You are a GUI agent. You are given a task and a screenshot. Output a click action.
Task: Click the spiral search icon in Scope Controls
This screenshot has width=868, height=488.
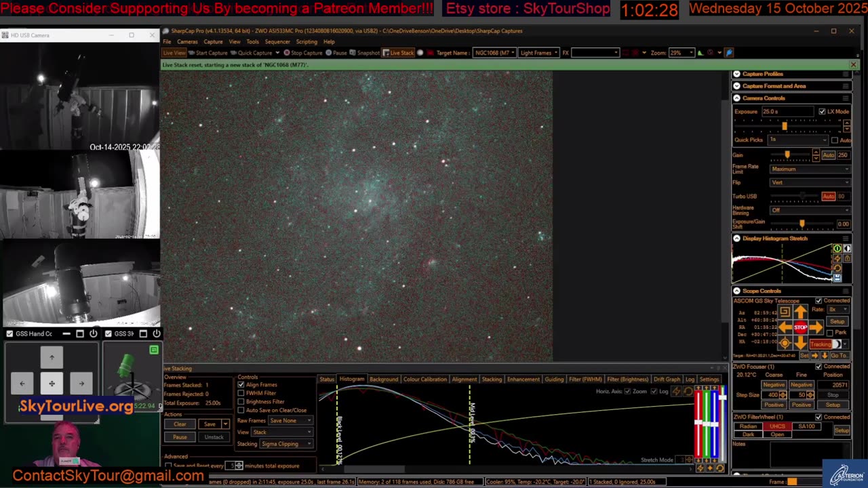pyautogui.click(x=785, y=311)
